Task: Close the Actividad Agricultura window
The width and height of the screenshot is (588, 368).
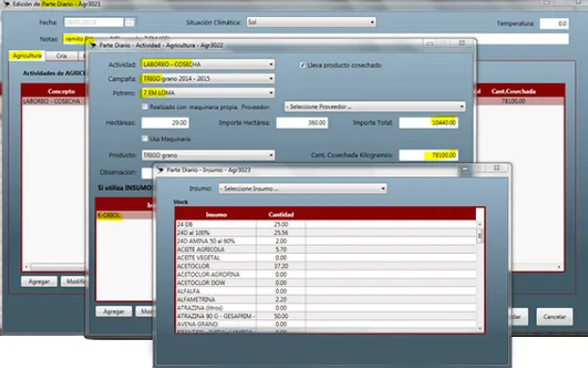Action: (x=462, y=43)
